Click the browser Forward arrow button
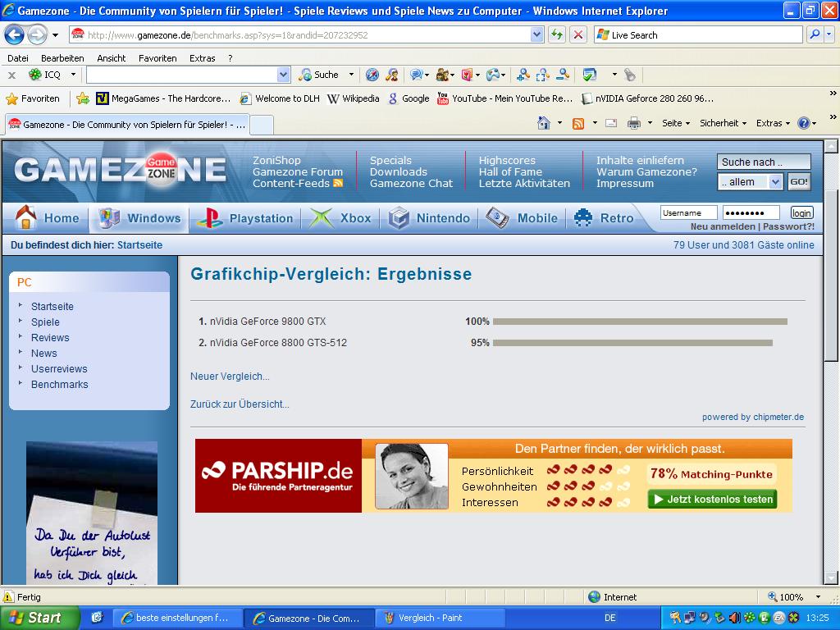The image size is (840, 630). coord(37,35)
